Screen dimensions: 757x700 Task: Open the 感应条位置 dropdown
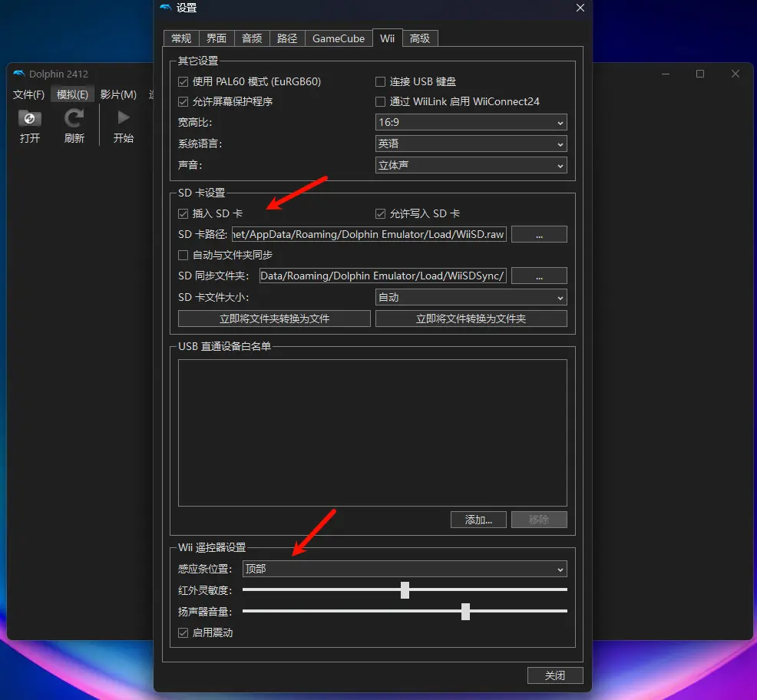pos(404,569)
